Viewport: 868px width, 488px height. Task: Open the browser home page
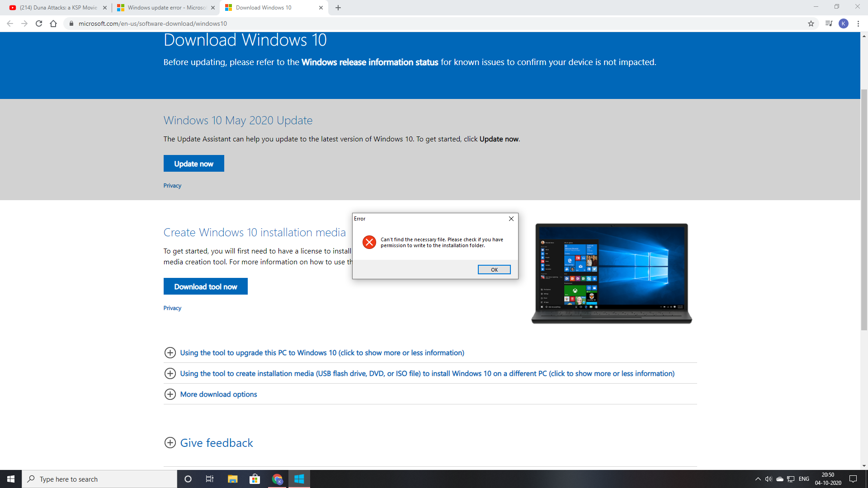tap(53, 23)
